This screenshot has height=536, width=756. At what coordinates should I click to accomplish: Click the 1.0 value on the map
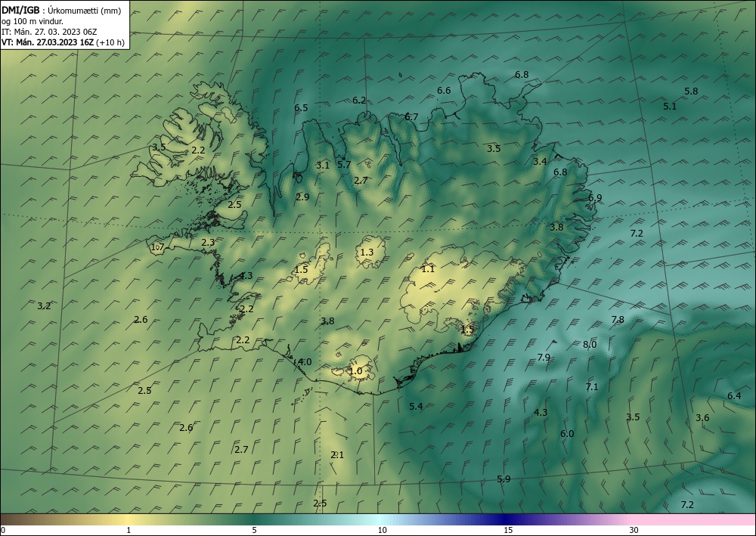click(355, 371)
